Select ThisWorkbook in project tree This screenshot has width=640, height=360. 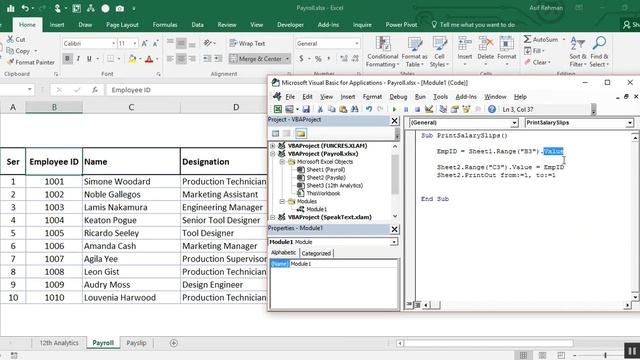click(323, 193)
